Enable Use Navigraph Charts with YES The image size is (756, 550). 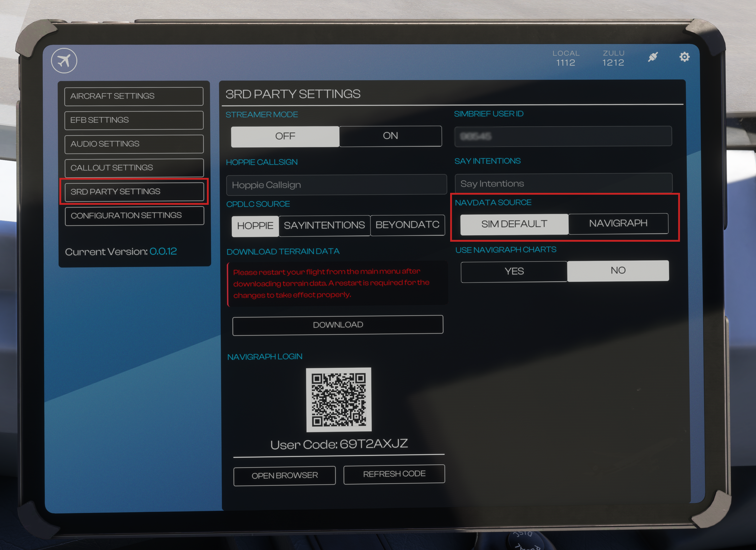[514, 271]
